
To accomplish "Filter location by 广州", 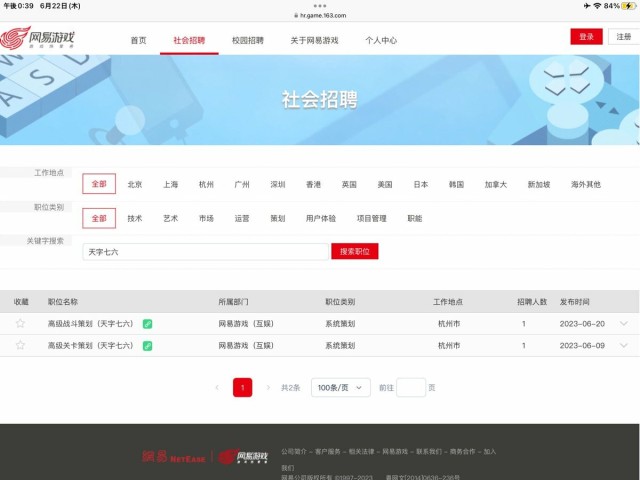I will (x=242, y=184).
